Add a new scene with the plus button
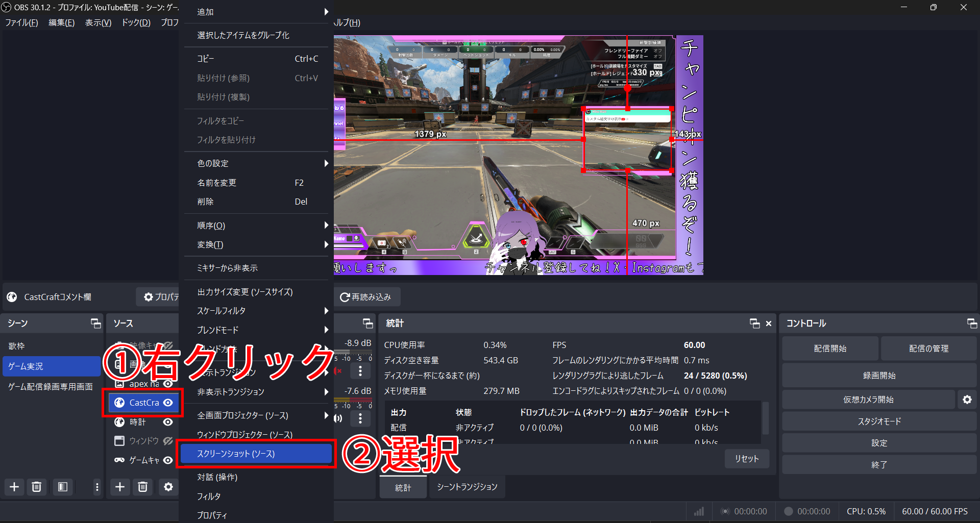 tap(14, 487)
